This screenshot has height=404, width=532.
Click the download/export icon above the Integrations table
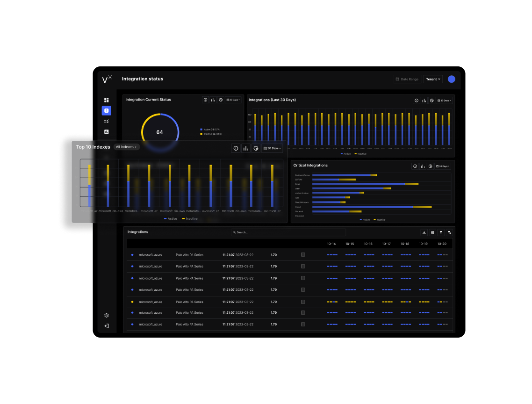point(424,232)
